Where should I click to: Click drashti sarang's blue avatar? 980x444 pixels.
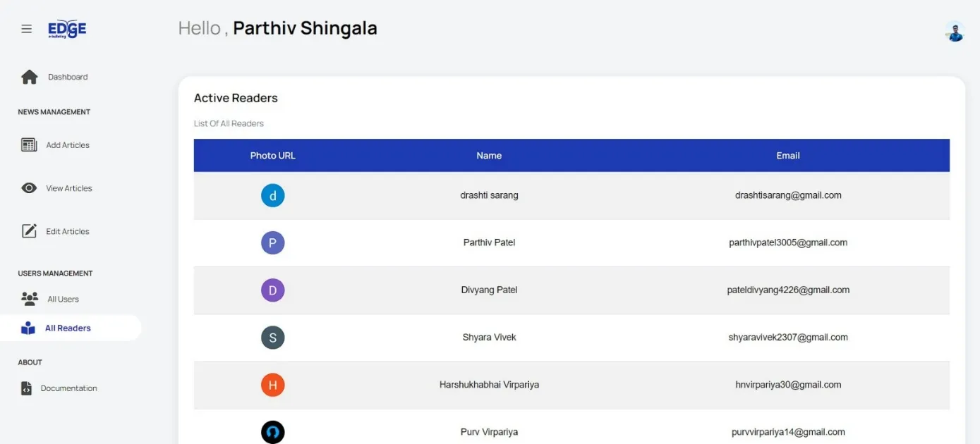[x=273, y=195]
